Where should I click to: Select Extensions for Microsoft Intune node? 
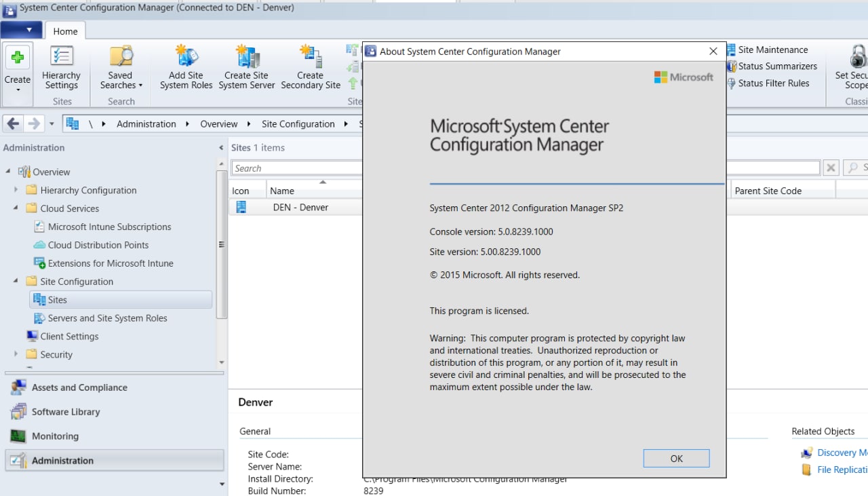coord(104,263)
